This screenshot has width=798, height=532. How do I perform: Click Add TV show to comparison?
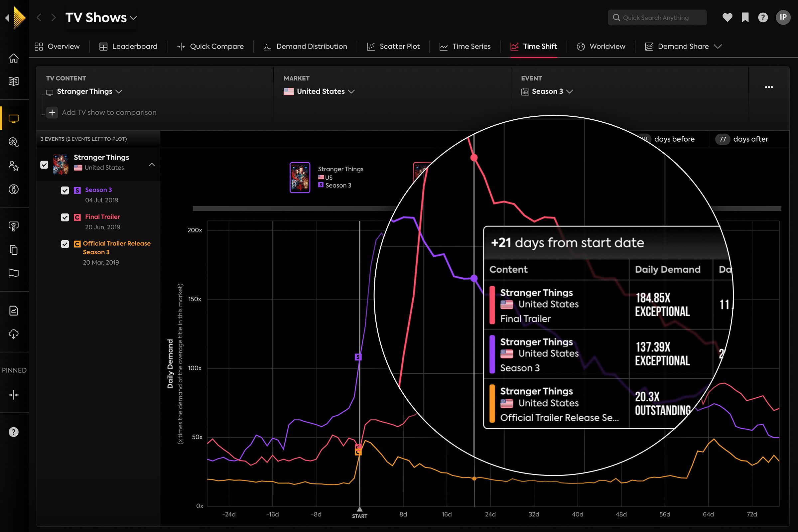(109, 112)
